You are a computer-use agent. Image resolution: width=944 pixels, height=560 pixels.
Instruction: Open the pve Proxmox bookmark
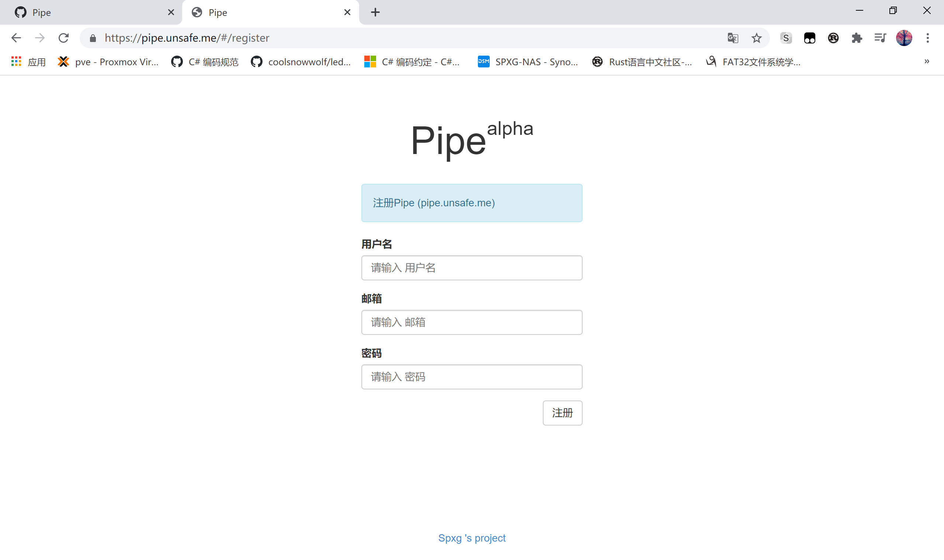pos(108,62)
